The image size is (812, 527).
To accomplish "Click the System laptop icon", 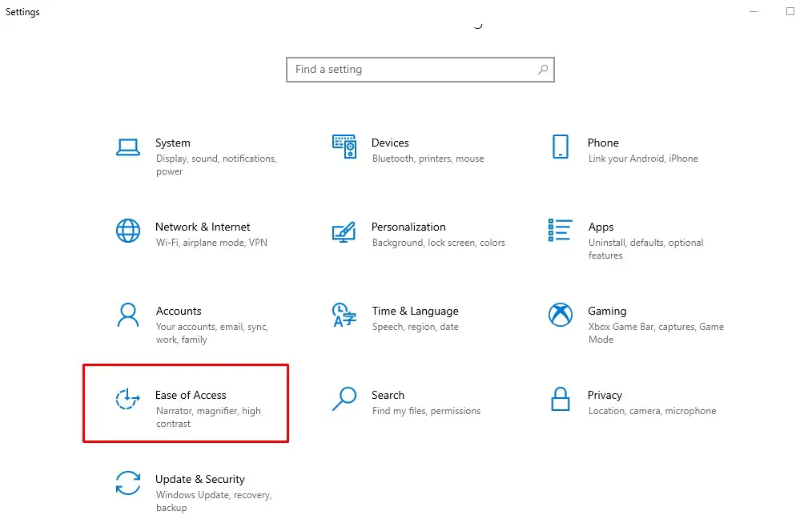I will click(128, 147).
